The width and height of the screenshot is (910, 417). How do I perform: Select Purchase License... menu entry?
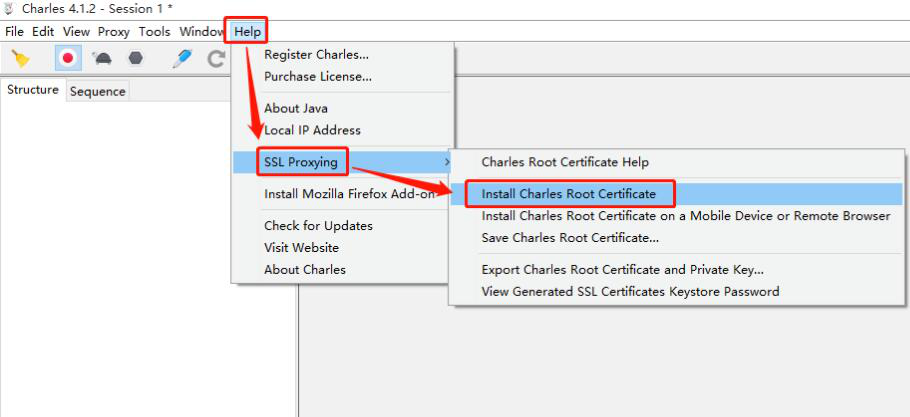(x=342, y=77)
